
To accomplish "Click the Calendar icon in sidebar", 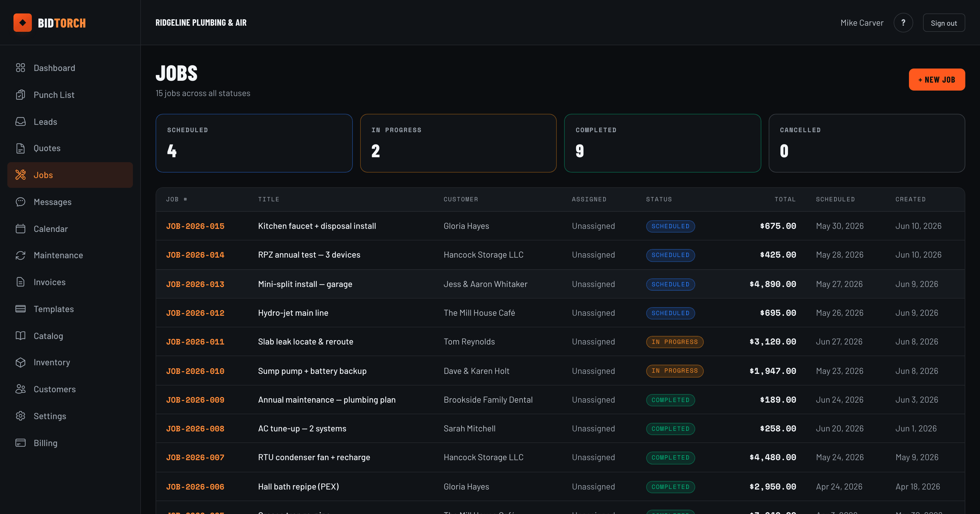I will [x=21, y=229].
